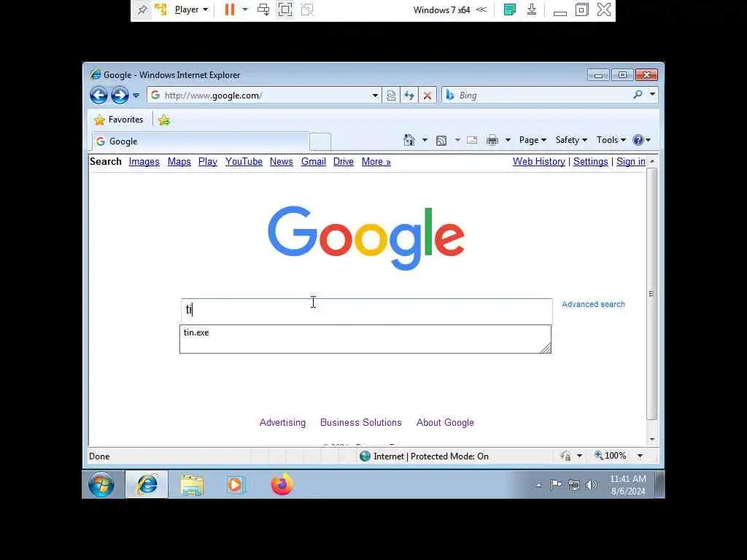Stop loading with the red X icon

click(427, 96)
